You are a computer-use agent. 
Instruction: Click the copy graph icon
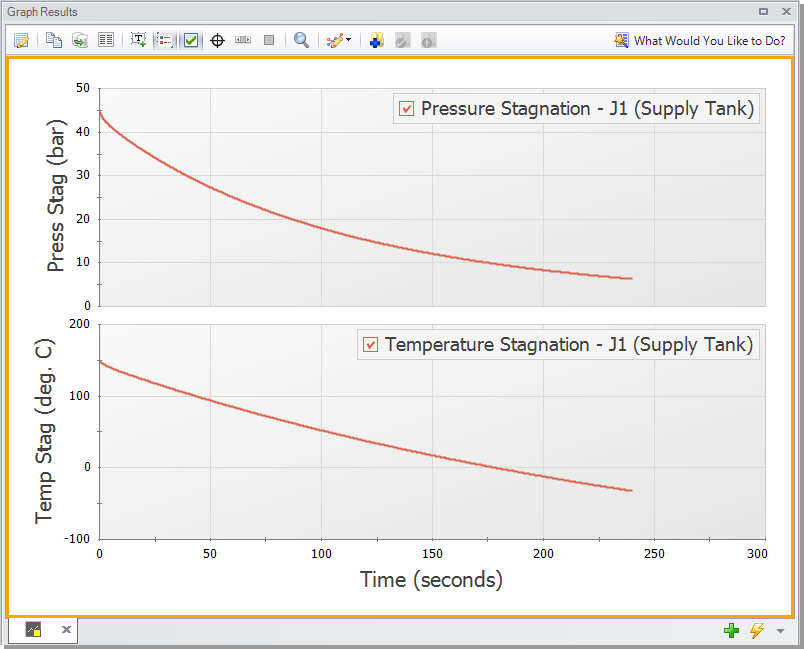tap(54, 41)
